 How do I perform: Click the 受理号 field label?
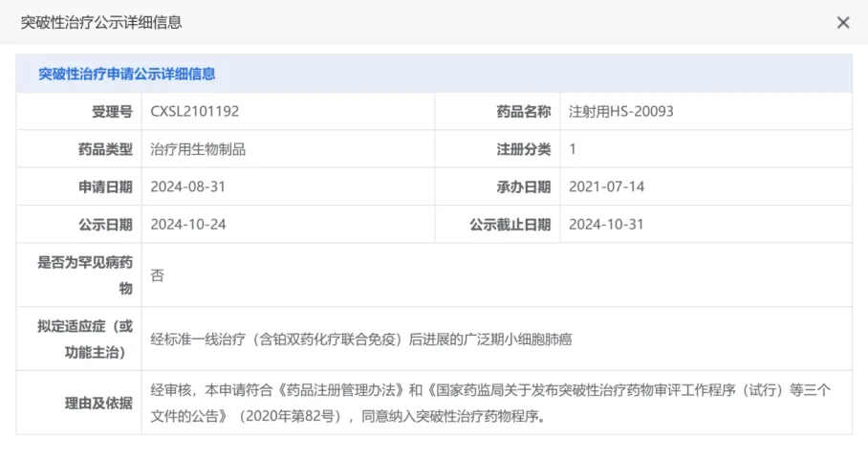click(112, 111)
